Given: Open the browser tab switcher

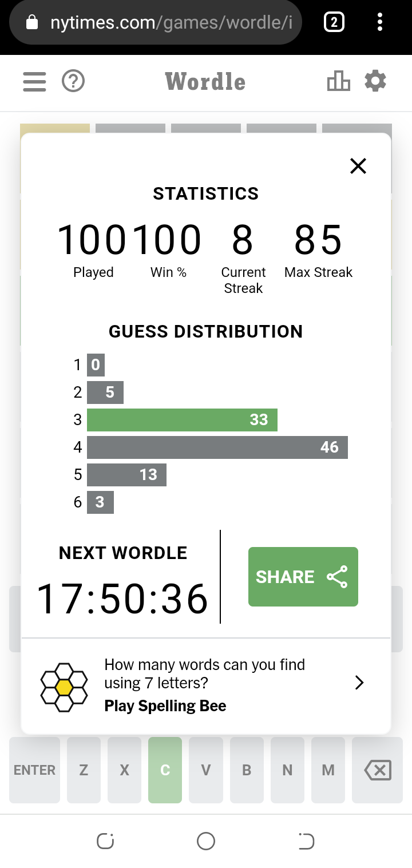Looking at the screenshot, I should coord(334,22).
